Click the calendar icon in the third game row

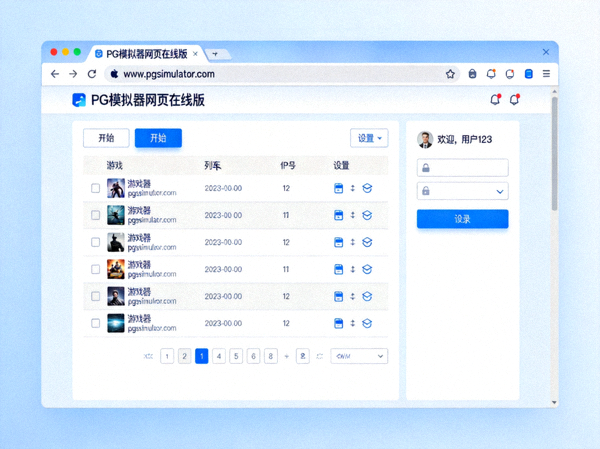(338, 242)
